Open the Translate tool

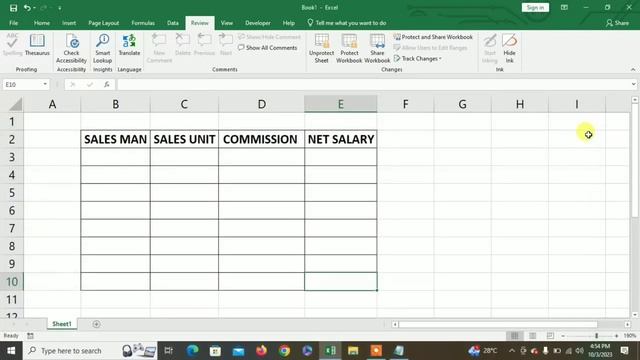click(x=129, y=45)
